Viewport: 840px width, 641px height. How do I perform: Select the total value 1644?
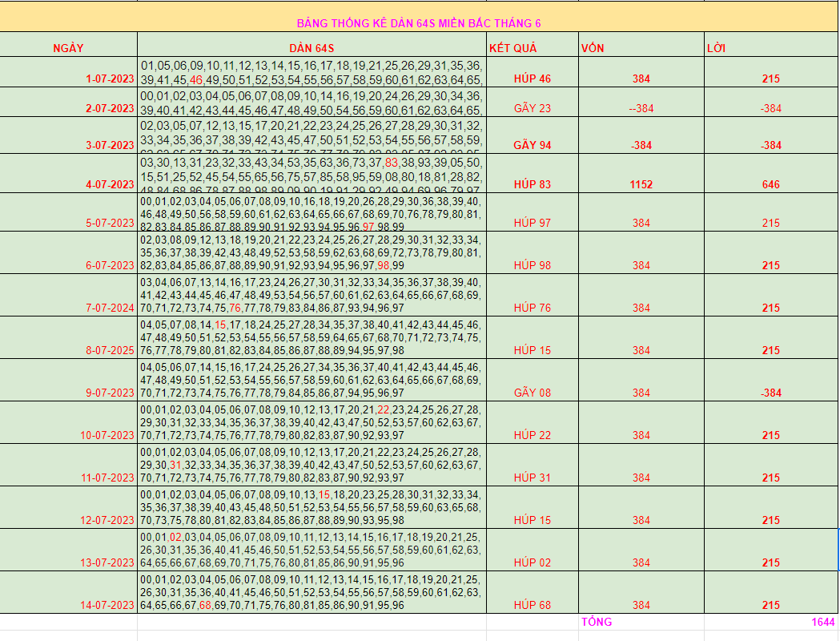coord(771,622)
